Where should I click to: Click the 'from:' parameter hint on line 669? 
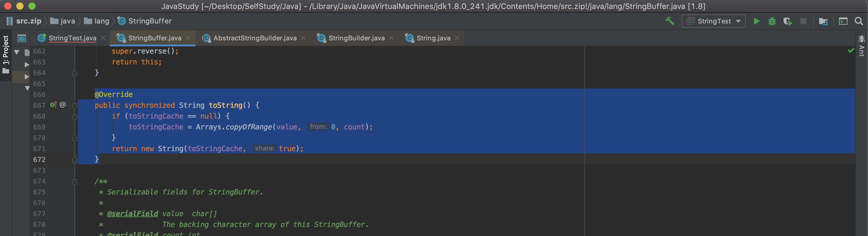point(318,127)
